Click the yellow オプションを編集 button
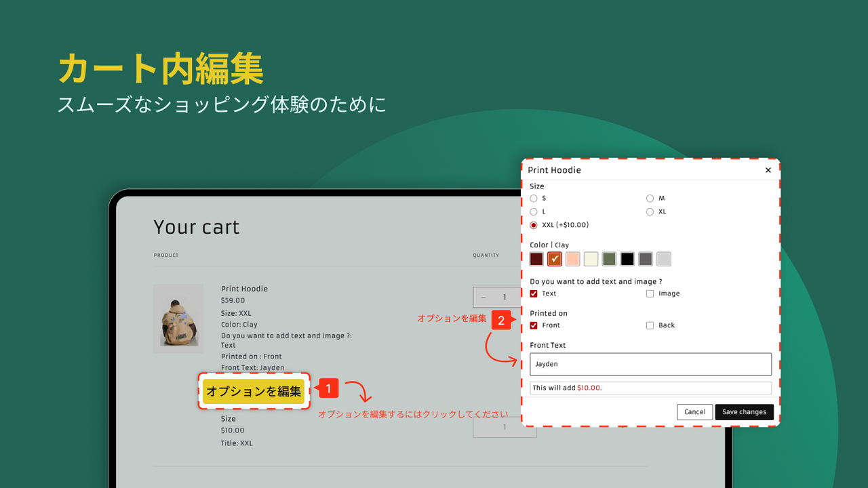This screenshot has height=488, width=868. point(254,391)
